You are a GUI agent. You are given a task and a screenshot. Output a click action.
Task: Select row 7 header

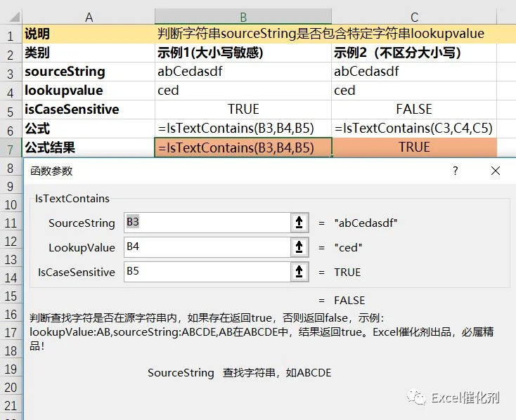click(11, 149)
